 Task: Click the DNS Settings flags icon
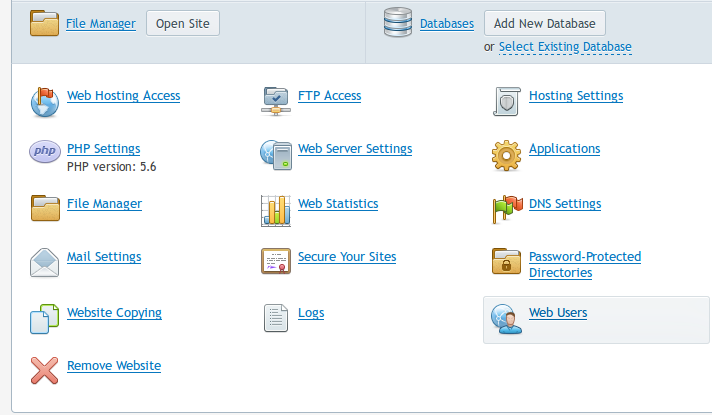pos(507,208)
